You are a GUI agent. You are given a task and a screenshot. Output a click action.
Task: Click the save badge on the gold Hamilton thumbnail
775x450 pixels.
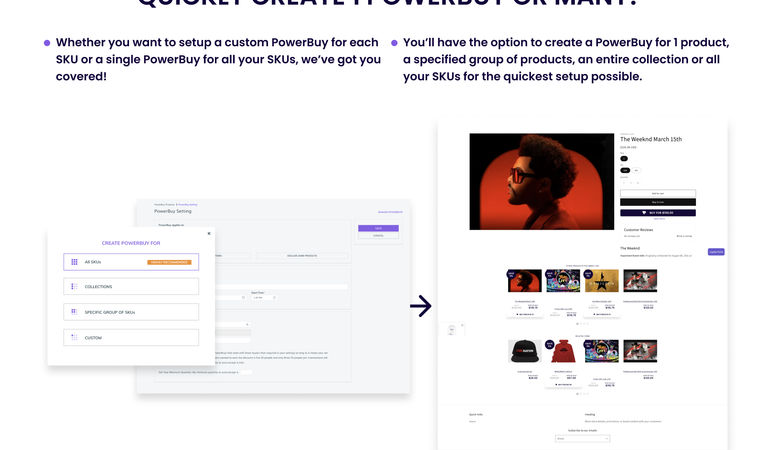[x=588, y=273]
